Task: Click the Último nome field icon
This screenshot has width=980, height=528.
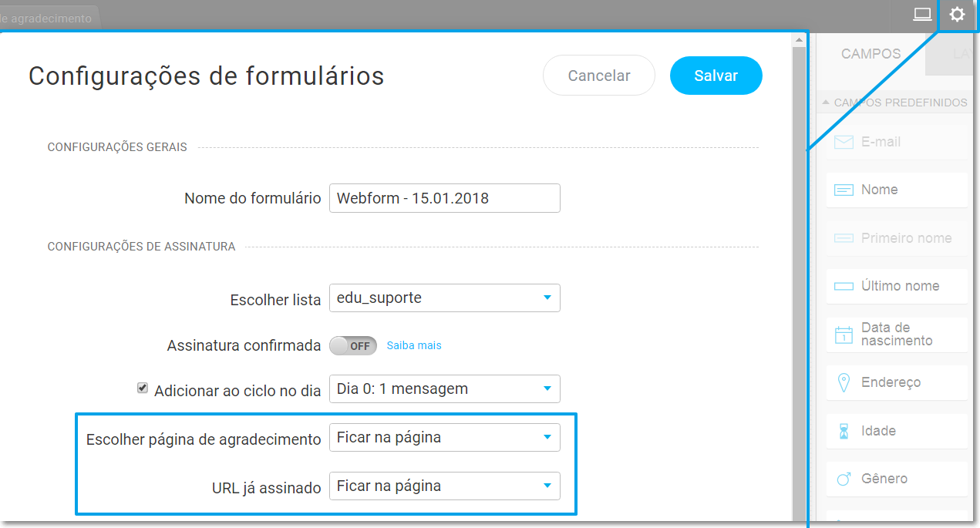Action: click(844, 286)
